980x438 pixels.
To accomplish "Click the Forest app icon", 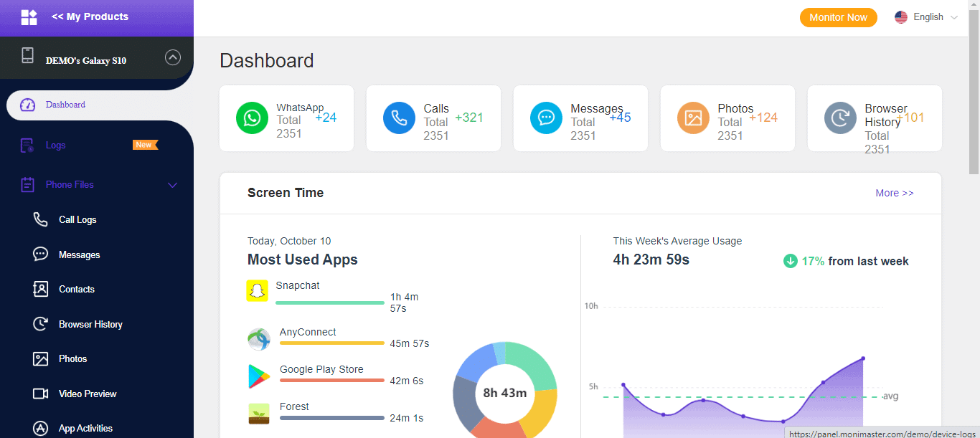I will (259, 414).
